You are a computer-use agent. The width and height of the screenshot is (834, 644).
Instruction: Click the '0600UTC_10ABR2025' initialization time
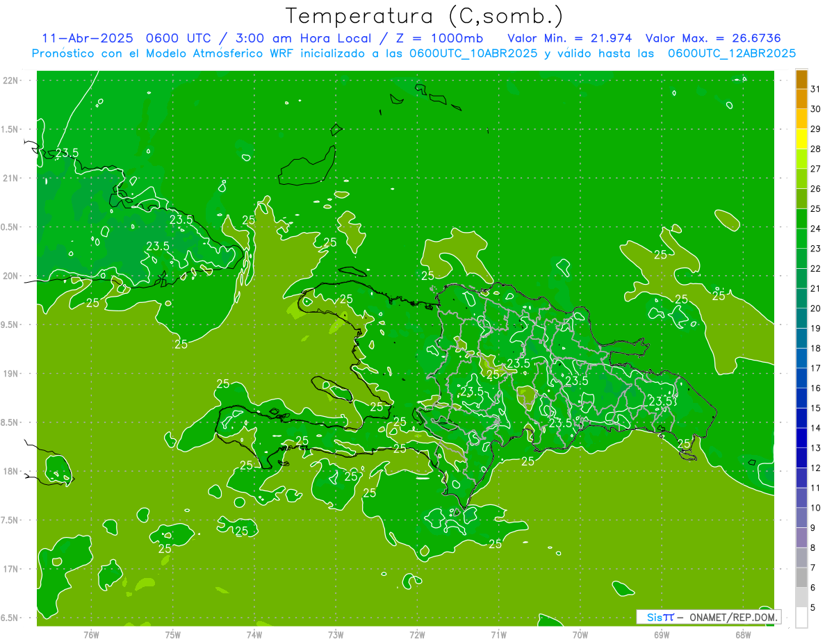coord(473,53)
